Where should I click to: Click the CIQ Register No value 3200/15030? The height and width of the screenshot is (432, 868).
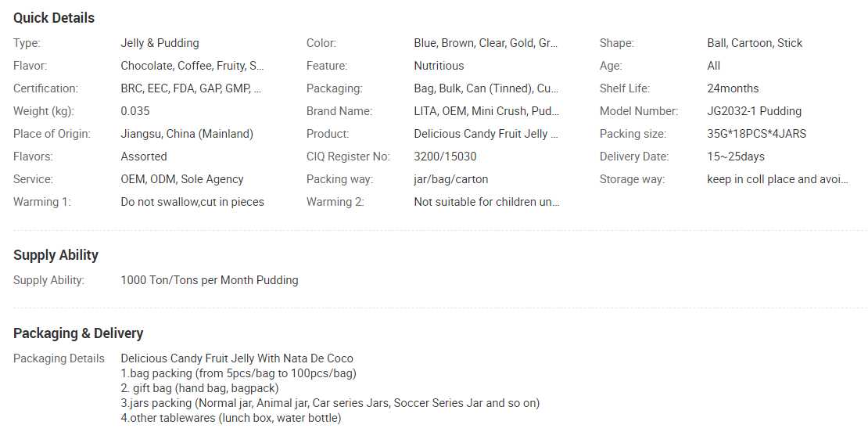[445, 157]
